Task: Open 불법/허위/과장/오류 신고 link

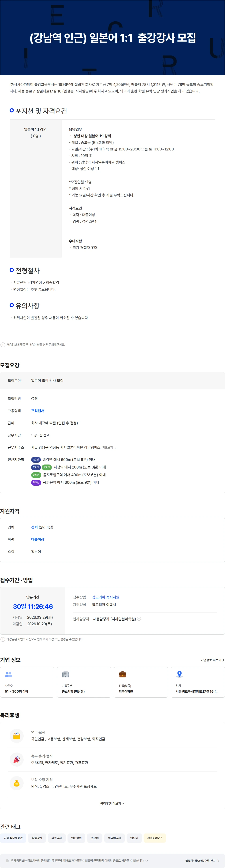Action: 202,860
